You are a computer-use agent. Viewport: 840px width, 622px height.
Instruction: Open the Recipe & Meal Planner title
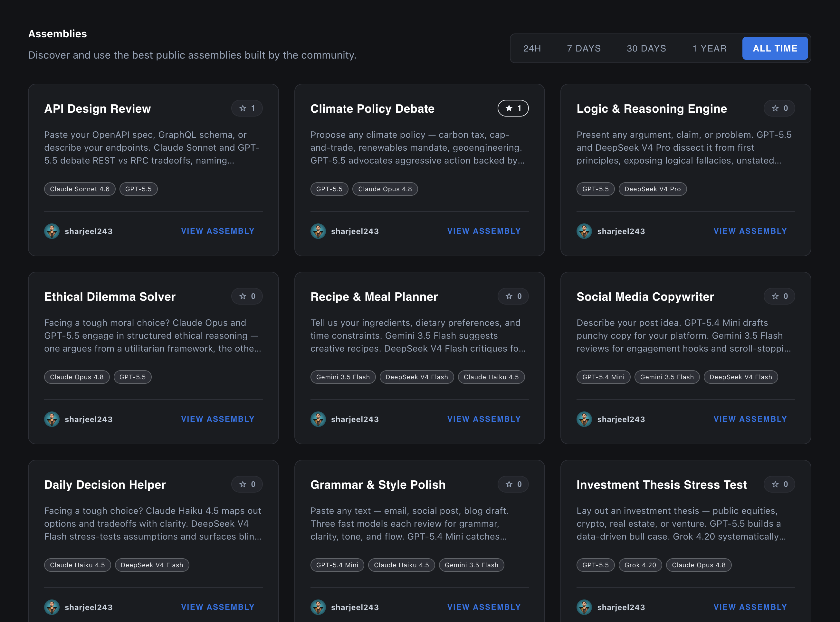374,296
